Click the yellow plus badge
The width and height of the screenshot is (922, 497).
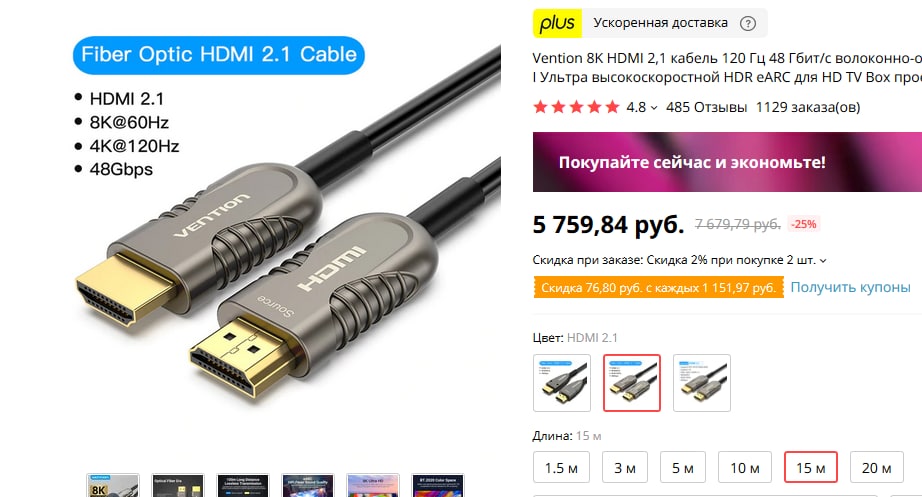point(557,24)
